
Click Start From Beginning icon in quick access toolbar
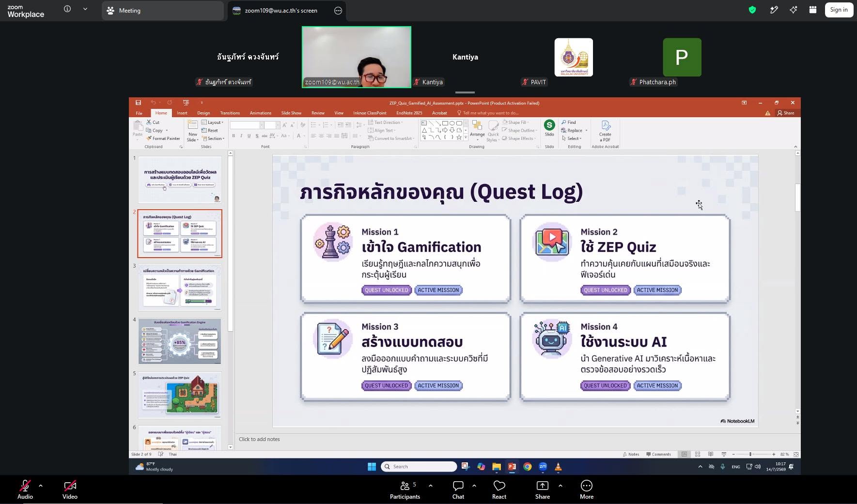186,103
